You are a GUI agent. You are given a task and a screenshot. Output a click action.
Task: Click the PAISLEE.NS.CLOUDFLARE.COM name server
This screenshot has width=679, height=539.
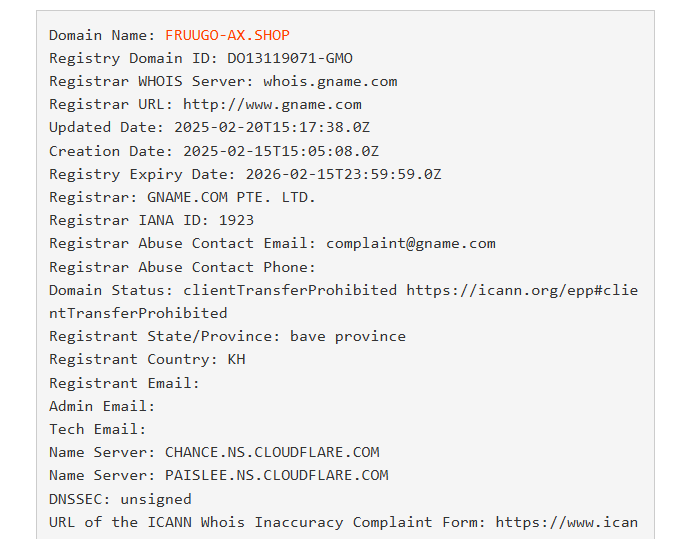[277, 475]
